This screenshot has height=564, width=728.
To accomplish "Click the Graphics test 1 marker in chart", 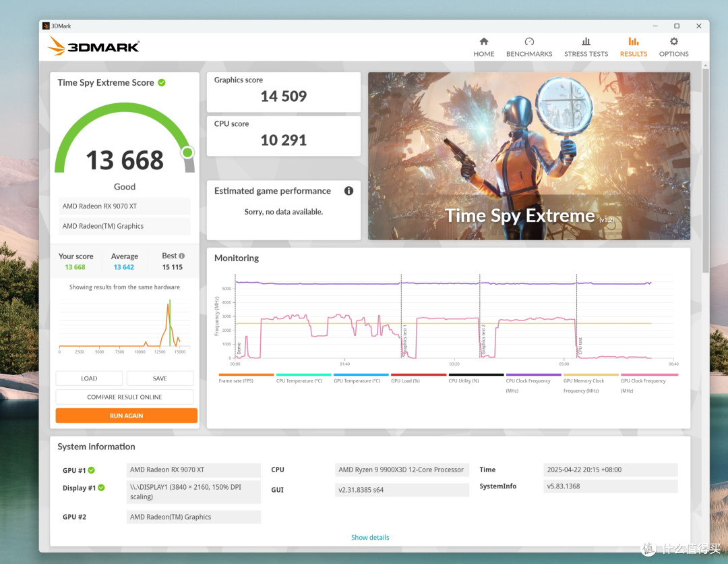I will tap(404, 340).
